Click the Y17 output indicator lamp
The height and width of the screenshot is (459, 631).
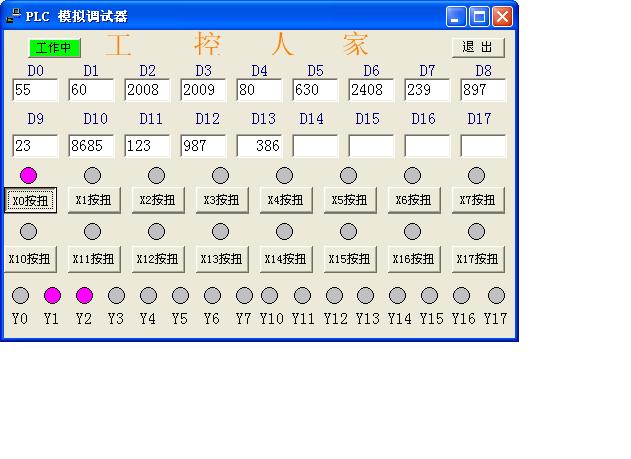click(496, 295)
